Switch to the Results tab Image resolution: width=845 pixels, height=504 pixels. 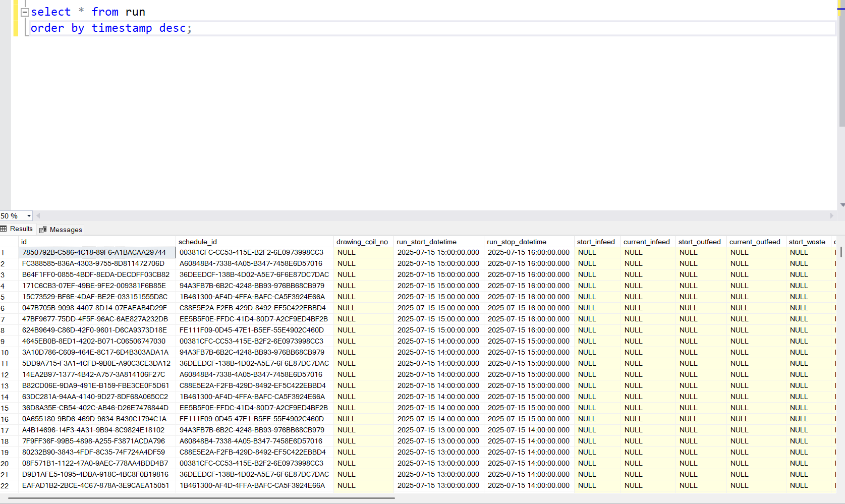pyautogui.click(x=17, y=229)
